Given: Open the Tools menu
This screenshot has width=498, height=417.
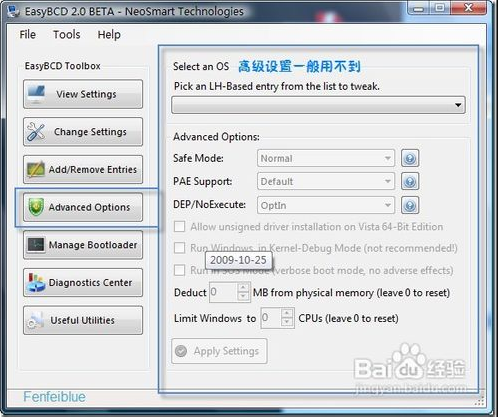Looking at the screenshot, I should (x=67, y=34).
